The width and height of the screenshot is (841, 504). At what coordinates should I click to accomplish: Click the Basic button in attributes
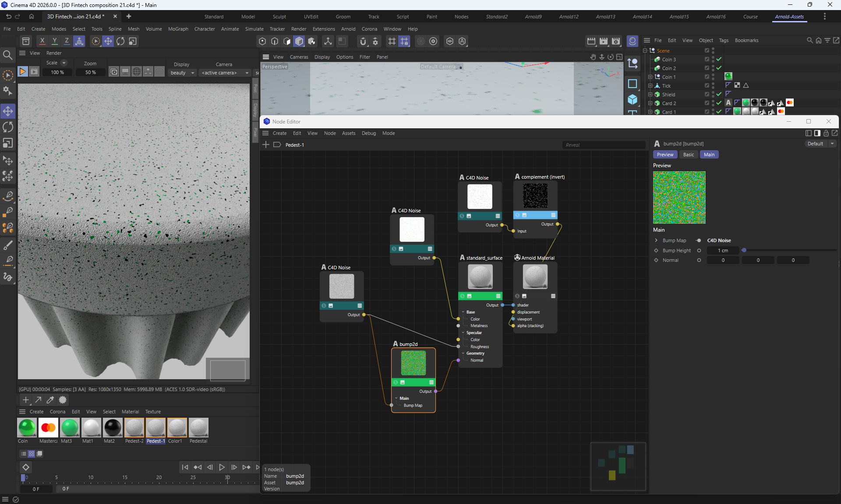688,155
